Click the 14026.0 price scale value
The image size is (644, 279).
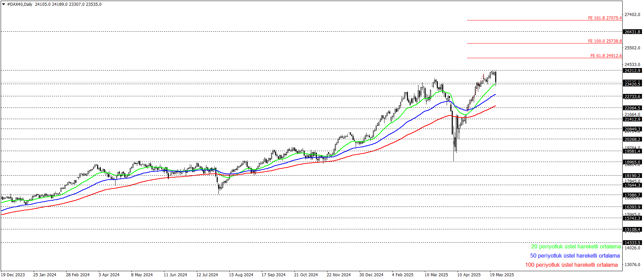(632, 248)
